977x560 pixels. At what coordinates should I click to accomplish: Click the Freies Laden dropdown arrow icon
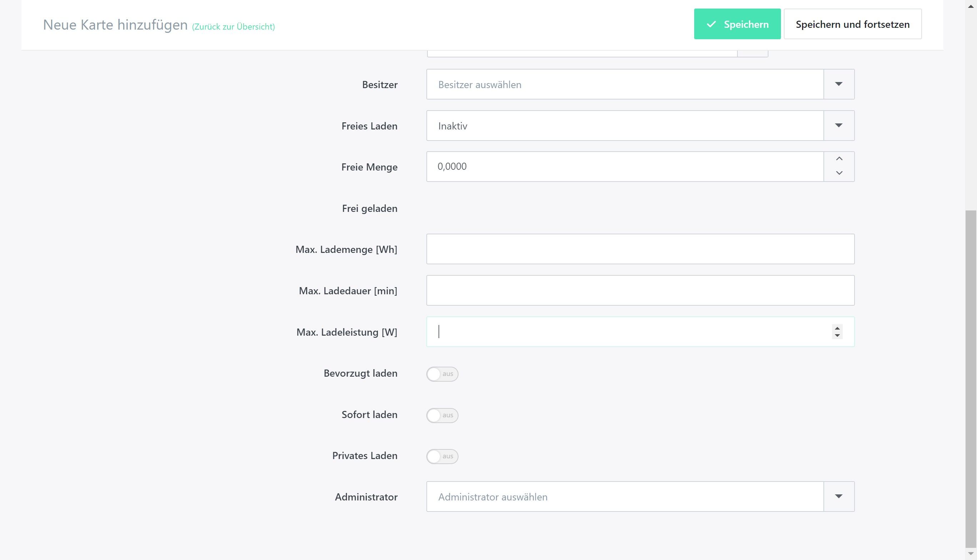click(839, 126)
